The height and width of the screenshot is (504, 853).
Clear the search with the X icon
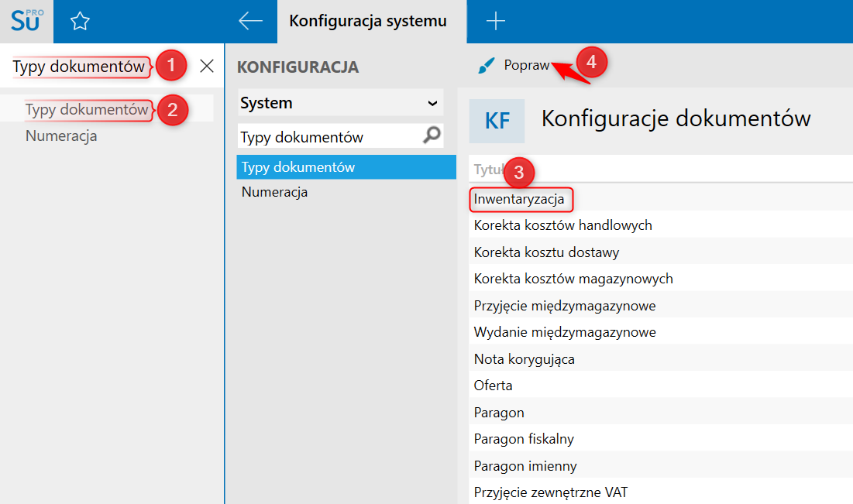(x=207, y=66)
